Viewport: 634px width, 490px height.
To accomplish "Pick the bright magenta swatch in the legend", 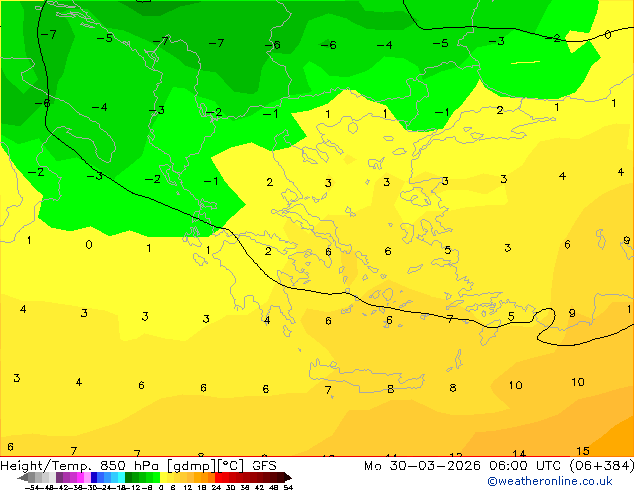I will click(80, 477).
